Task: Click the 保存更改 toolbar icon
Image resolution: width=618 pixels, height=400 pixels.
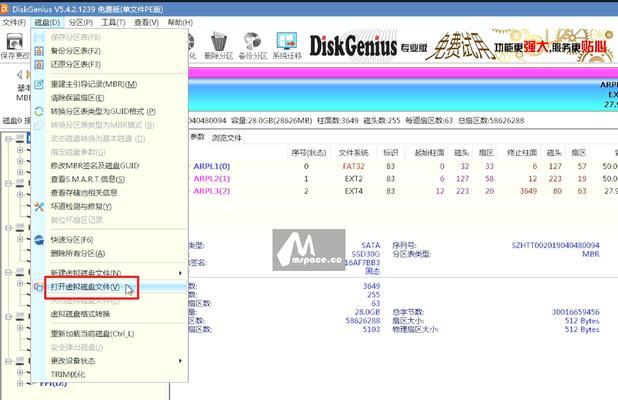Action: point(15,41)
